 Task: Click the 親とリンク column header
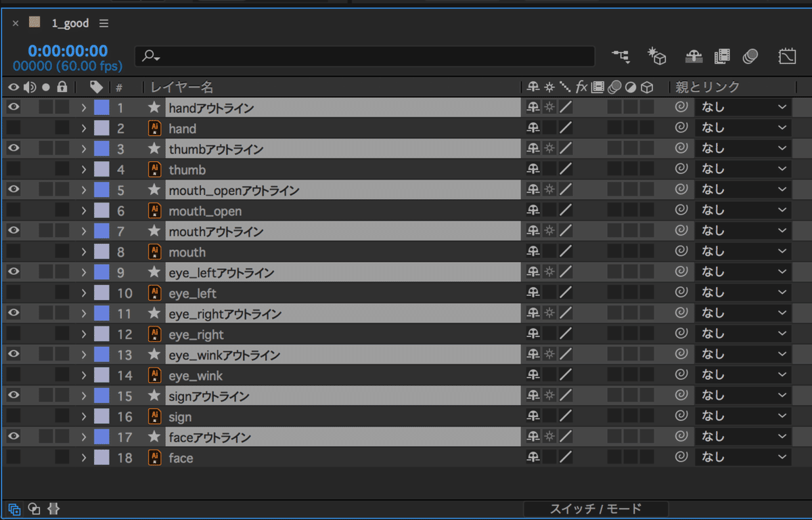tap(708, 87)
